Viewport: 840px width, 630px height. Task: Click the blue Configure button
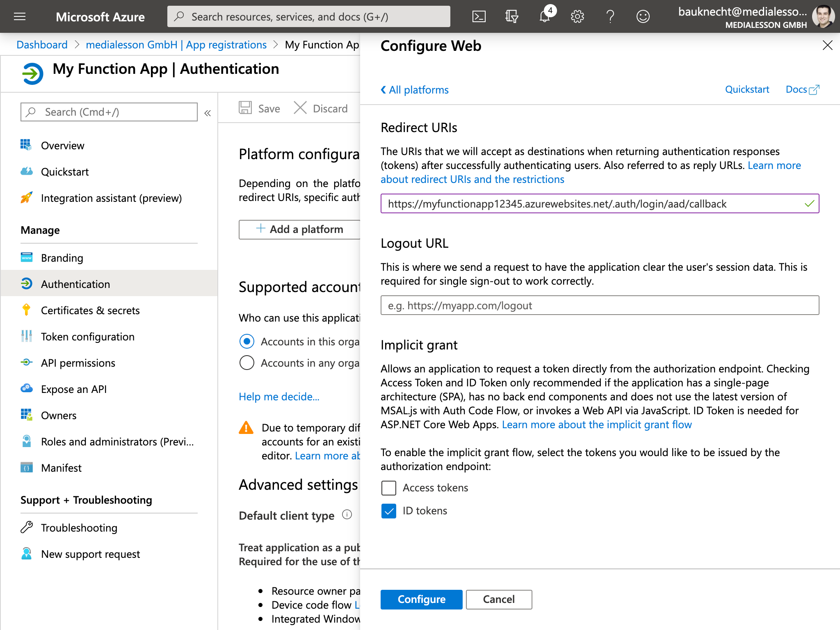[x=421, y=599]
